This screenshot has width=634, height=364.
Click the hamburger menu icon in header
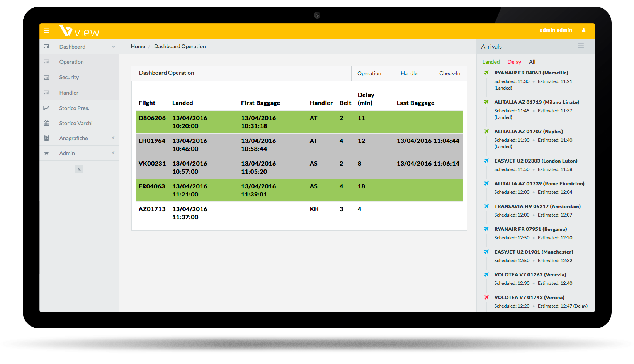tap(47, 30)
